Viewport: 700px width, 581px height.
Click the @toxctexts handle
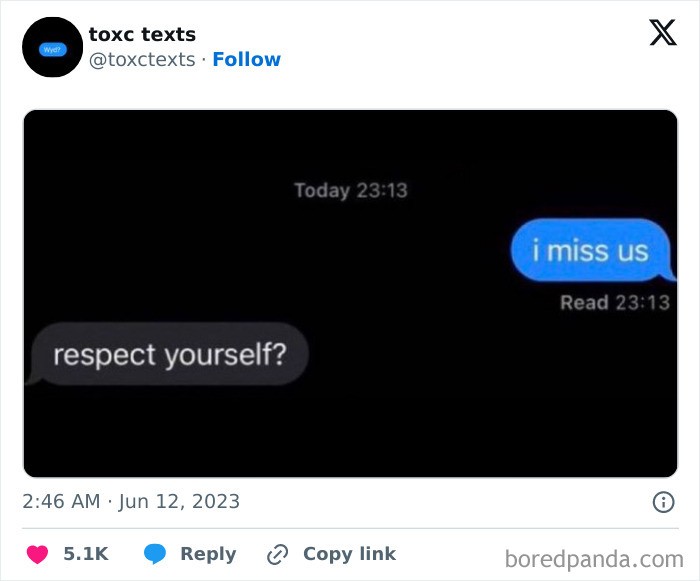[142, 59]
